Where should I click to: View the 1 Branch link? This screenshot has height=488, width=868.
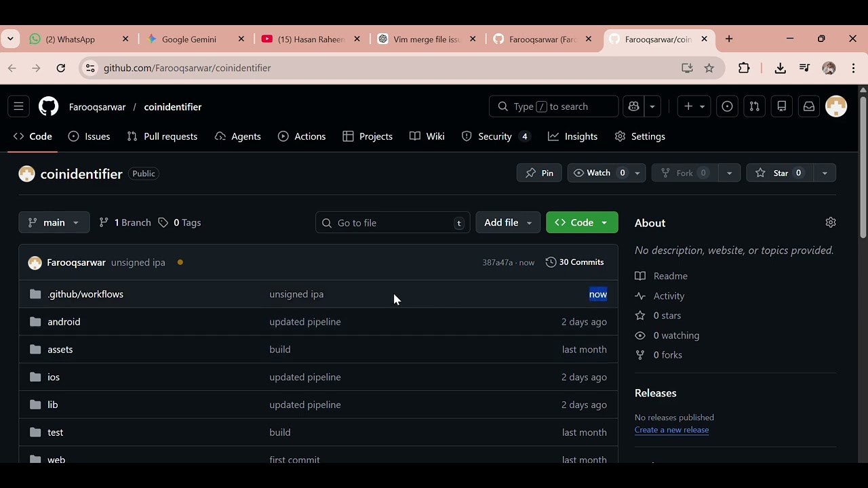(125, 222)
